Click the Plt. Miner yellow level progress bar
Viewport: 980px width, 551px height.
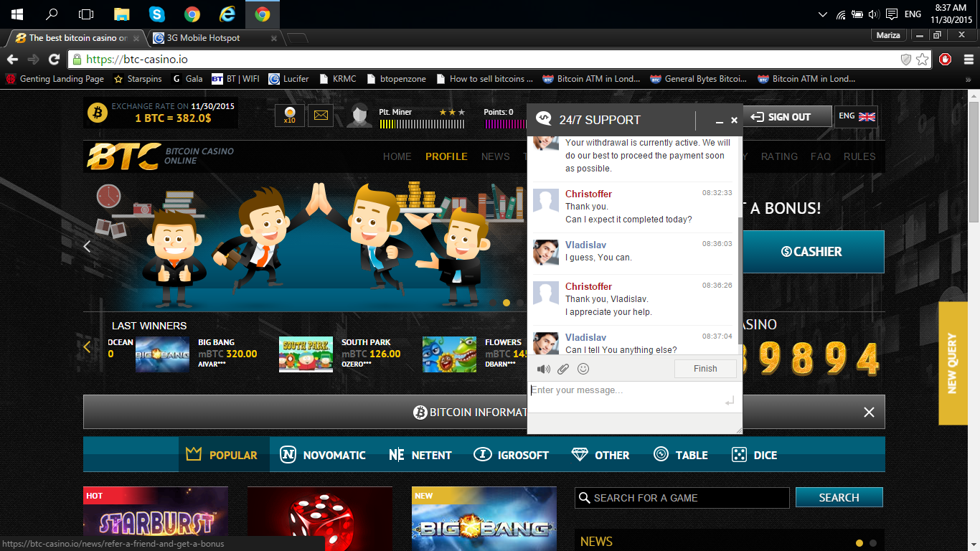(422, 124)
